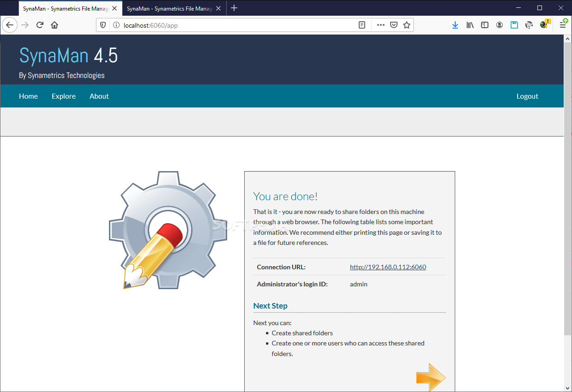Viewport: 572px width, 392px height.
Task: Toggle reader view icon
Action: 362,25
